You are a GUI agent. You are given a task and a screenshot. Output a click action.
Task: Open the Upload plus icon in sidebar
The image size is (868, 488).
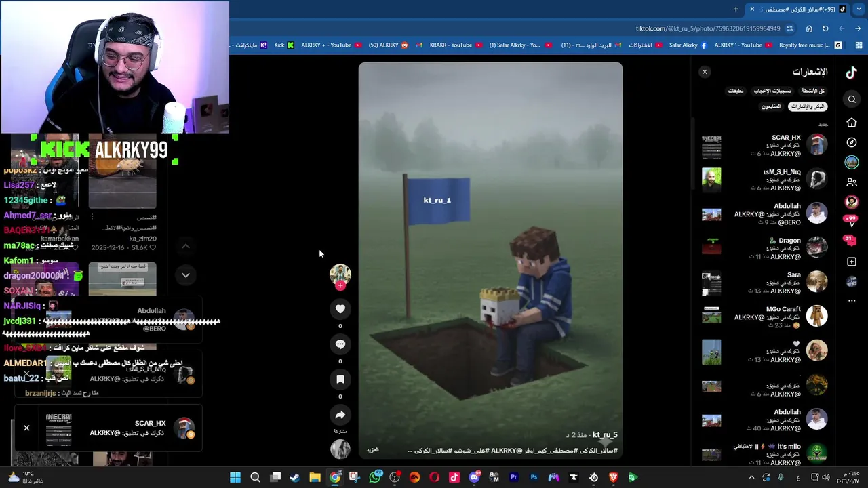(x=852, y=262)
